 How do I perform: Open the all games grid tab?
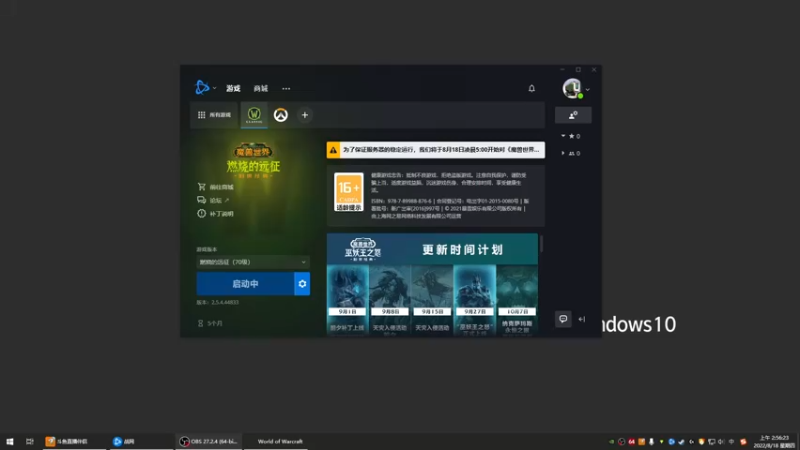214,115
